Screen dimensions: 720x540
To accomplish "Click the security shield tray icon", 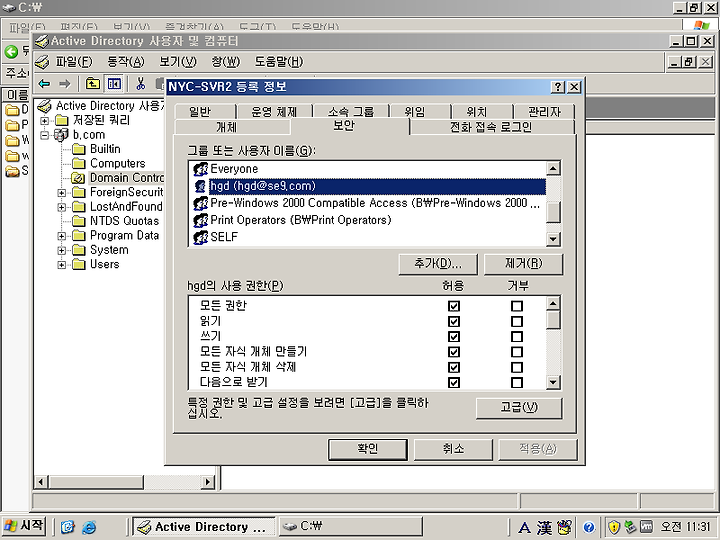I will click(614, 527).
